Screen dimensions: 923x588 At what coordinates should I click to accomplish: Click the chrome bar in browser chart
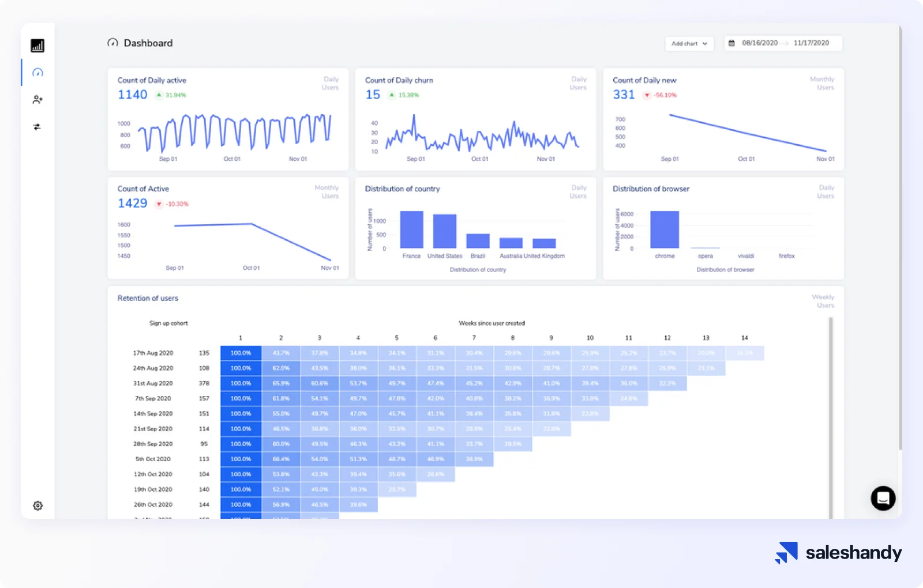(x=665, y=229)
